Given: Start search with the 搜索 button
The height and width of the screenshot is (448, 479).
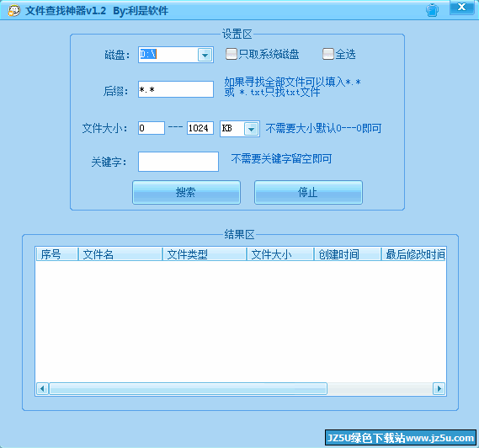Looking at the screenshot, I should (x=186, y=192).
